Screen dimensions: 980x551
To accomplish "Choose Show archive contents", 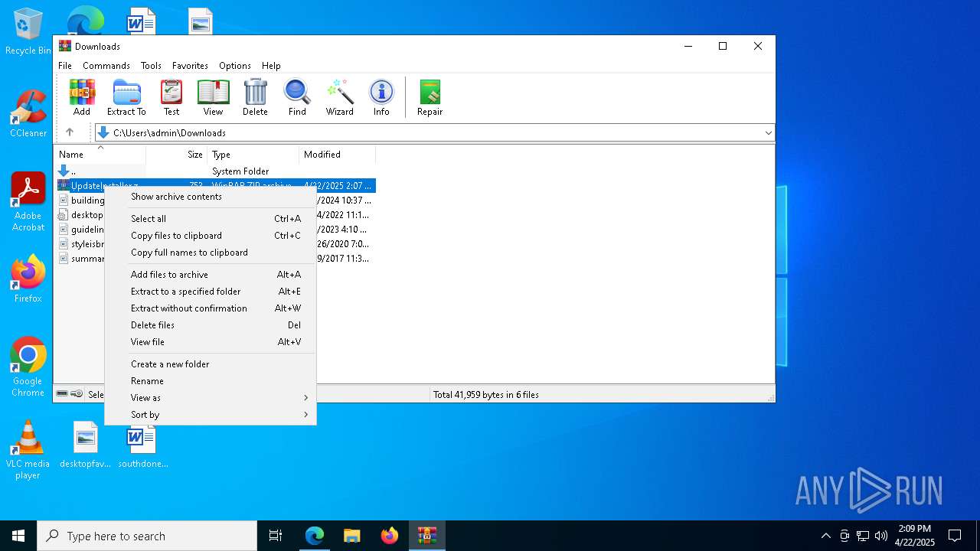I will (211, 197).
